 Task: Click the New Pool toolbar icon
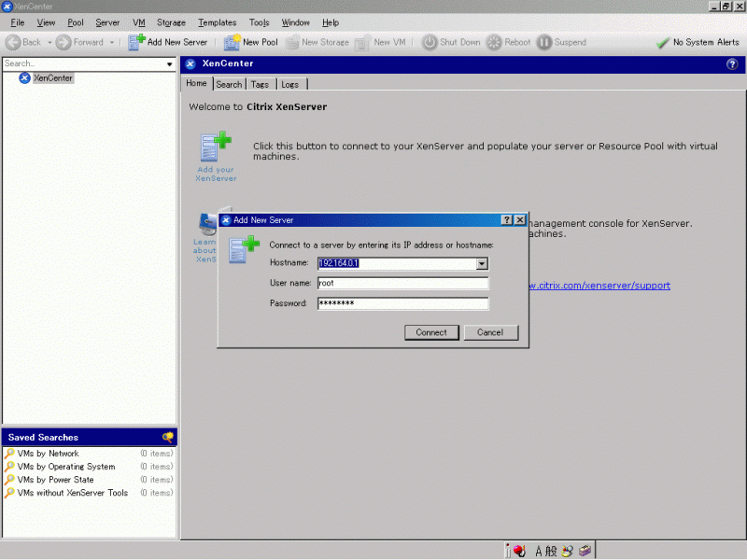coord(232,42)
